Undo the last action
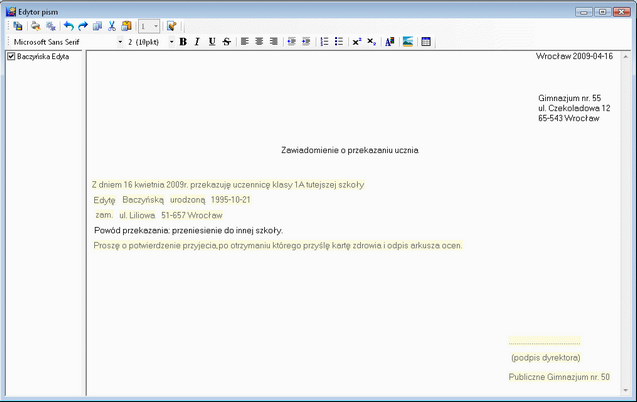Screen dimensions: 637x402 click(x=69, y=26)
